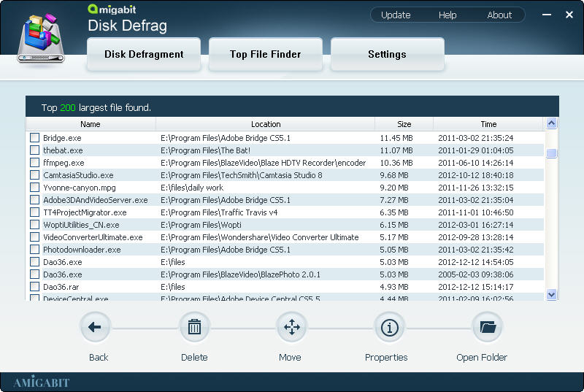Close the Amigabit Disk Defrag window
The height and width of the screenshot is (392, 584).
tap(569, 15)
